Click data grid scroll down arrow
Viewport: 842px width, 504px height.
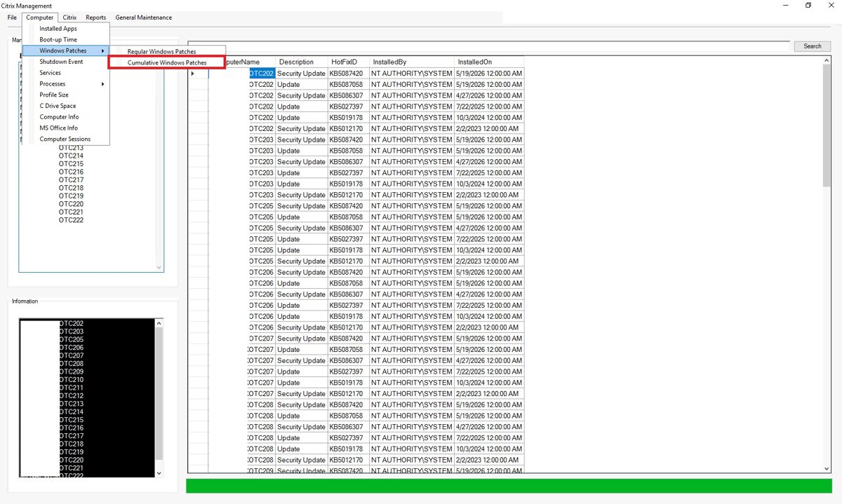[826, 468]
